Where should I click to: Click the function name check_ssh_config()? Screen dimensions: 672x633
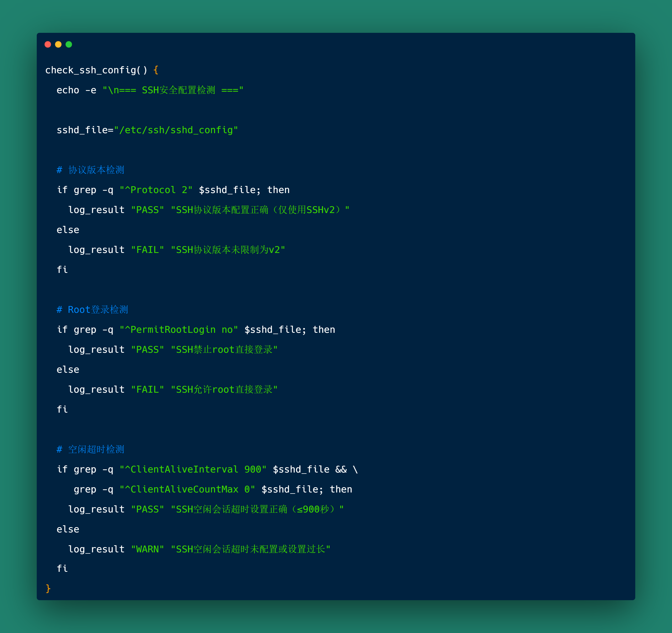pos(96,70)
